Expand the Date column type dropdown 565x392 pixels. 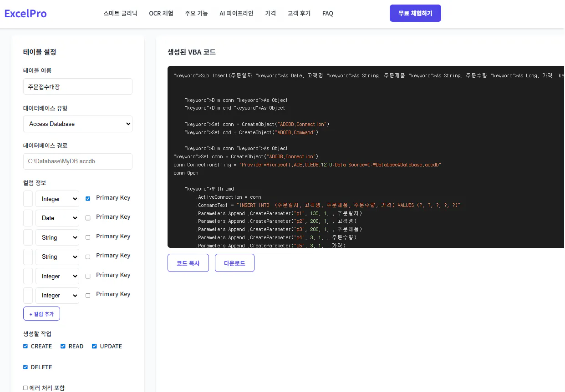click(57, 218)
